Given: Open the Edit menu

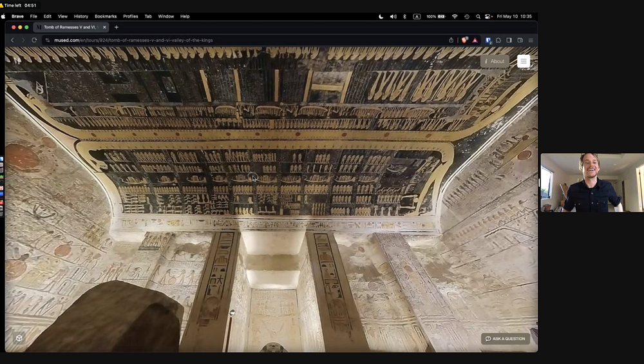Looking at the screenshot, I should [48, 17].
